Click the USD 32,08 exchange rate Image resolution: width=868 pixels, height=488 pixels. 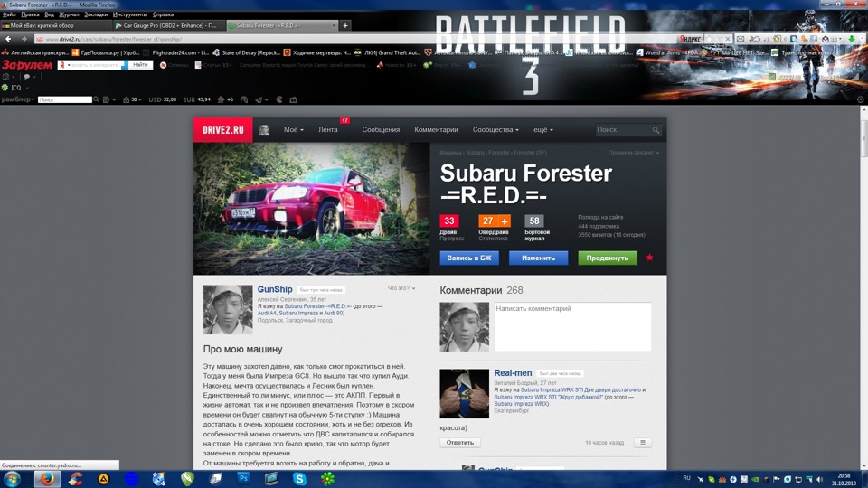[162, 99]
